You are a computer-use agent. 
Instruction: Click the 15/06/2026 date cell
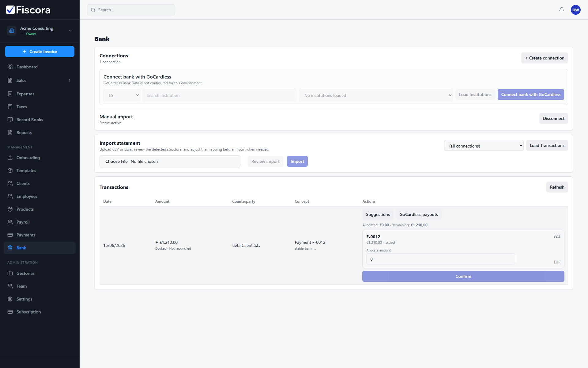click(114, 245)
